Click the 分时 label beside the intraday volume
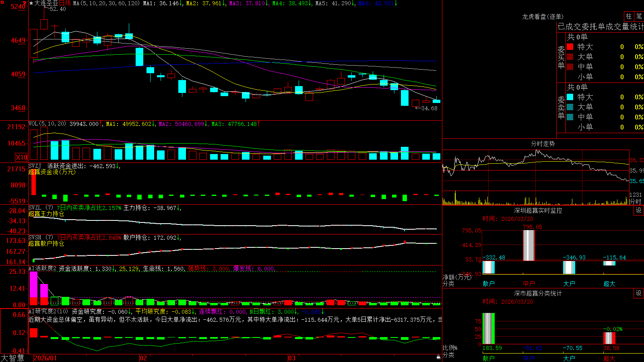 click(636, 202)
